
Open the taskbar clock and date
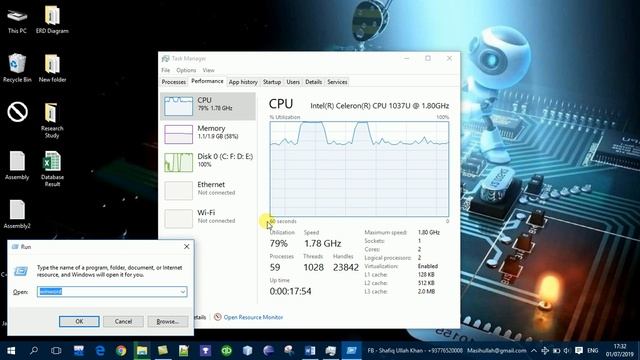[620, 351]
